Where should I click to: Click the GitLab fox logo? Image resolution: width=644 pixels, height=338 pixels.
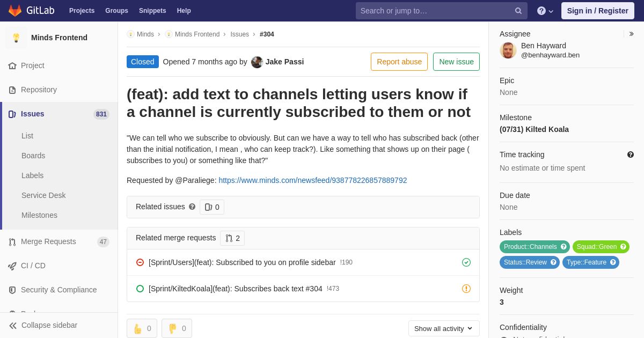click(x=15, y=11)
